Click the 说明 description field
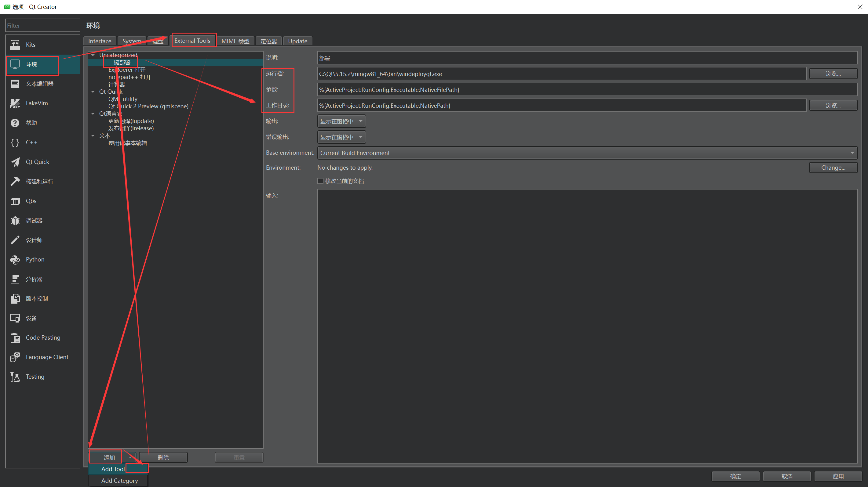Screen dimensions: 868x487 coord(587,58)
